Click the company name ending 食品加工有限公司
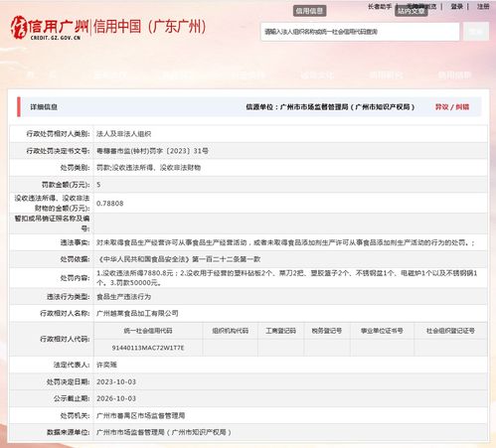 tap(137, 313)
